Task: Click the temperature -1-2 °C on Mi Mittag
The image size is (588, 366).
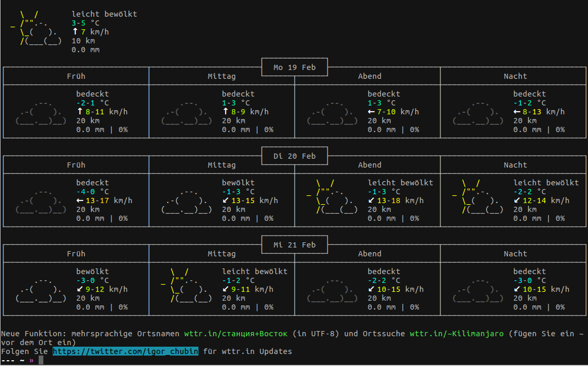Action: (238, 280)
